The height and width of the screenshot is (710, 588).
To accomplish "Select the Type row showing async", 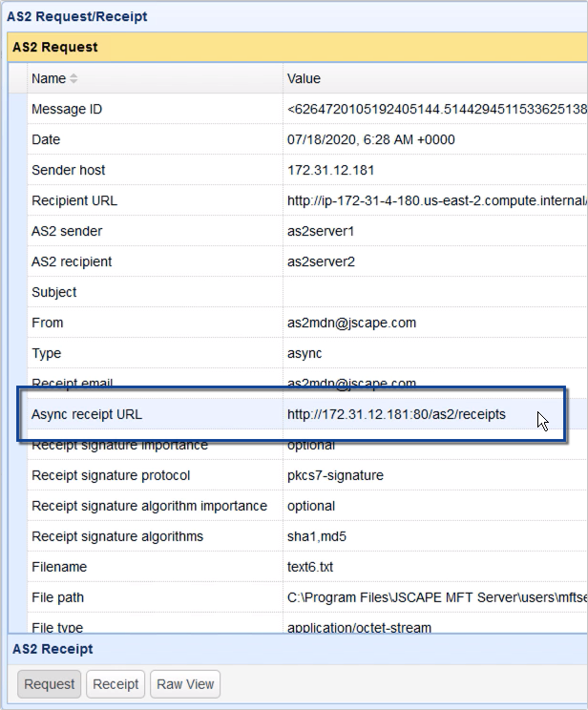I will click(47, 353).
